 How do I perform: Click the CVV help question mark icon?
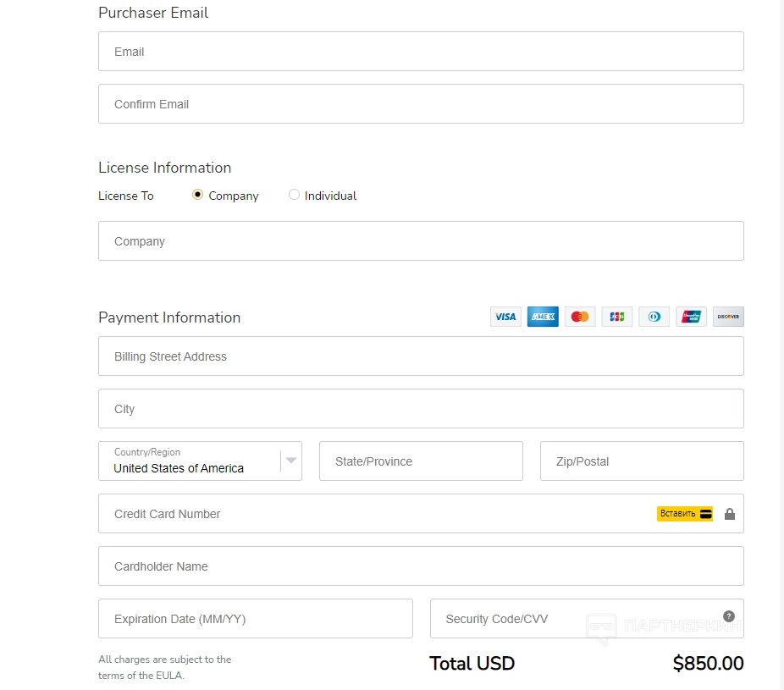(x=729, y=616)
